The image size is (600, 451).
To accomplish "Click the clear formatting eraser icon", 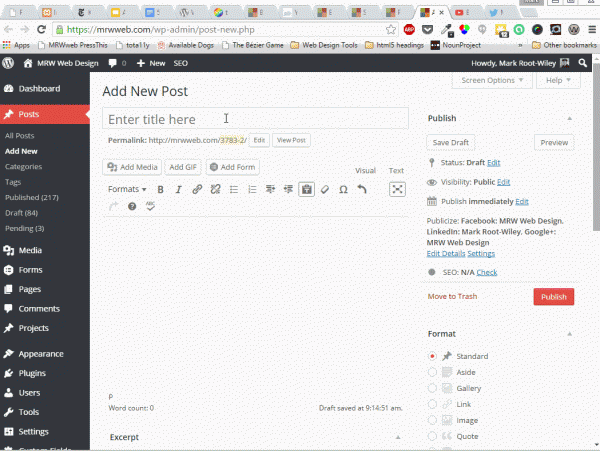I will (325, 189).
